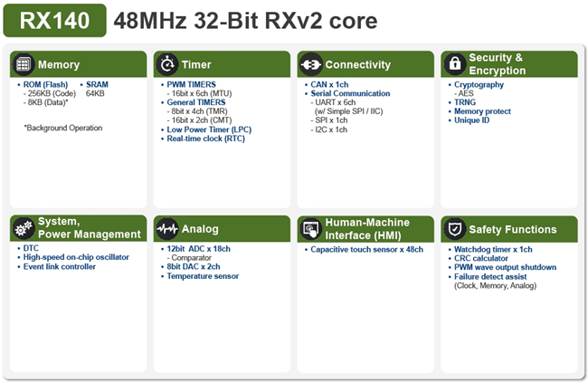Click the Security padlock icon
The height and width of the screenshot is (383, 588).
tap(454, 65)
